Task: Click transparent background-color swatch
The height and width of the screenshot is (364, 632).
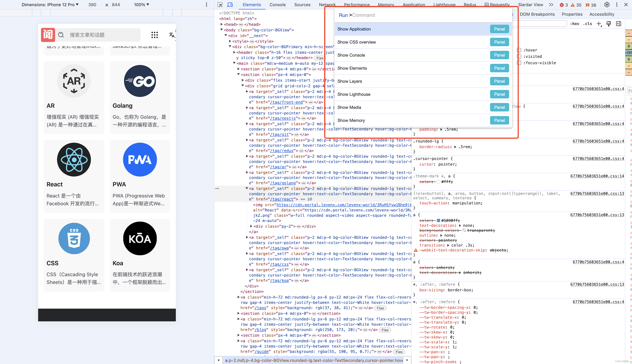Action: coord(464,230)
